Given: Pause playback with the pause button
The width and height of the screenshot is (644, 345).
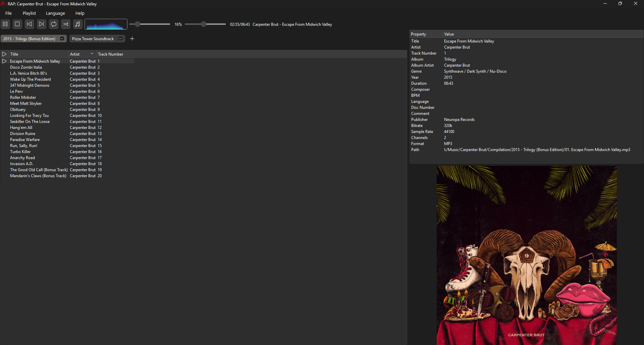Looking at the screenshot, I should 5,24.
